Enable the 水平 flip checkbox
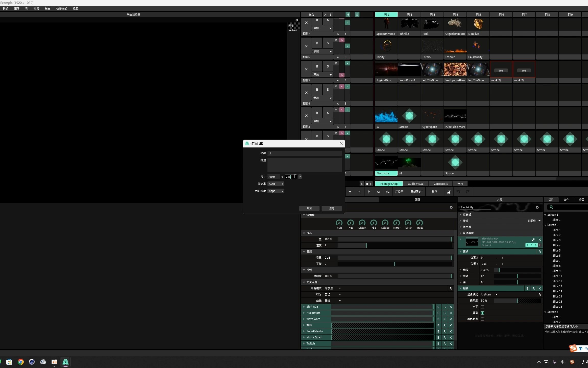Viewport: 588px width, 368px height. point(482,307)
